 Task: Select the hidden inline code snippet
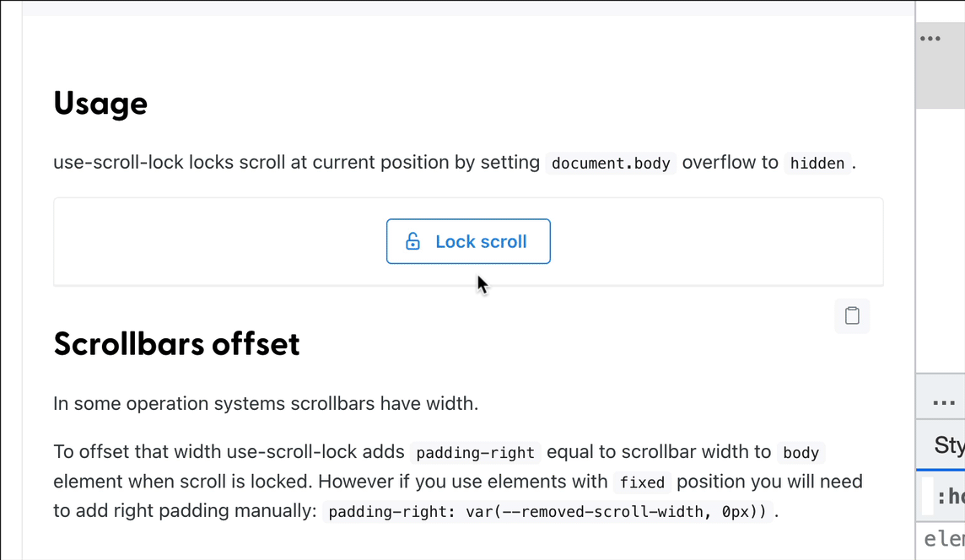[x=817, y=163]
